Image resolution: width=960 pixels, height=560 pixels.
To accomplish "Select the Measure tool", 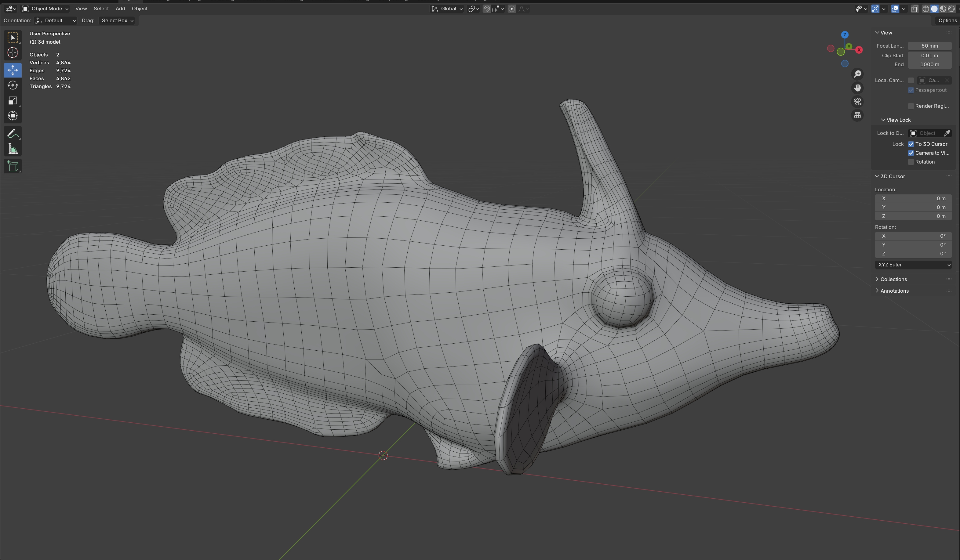I will tap(13, 149).
